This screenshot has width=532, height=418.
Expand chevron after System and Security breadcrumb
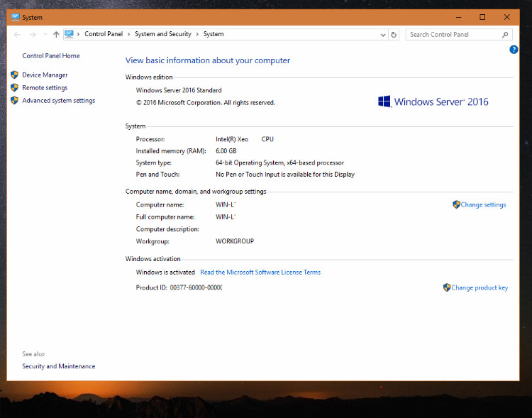[197, 34]
